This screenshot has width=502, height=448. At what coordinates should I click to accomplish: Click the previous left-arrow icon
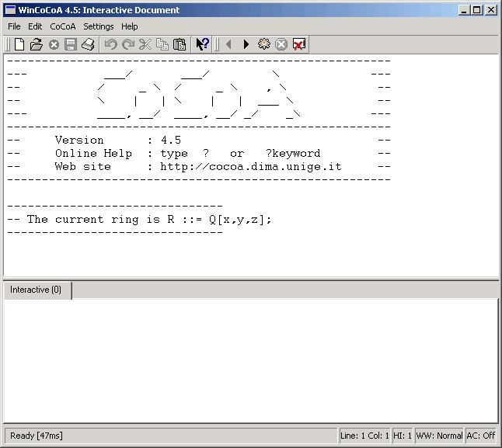[228, 44]
